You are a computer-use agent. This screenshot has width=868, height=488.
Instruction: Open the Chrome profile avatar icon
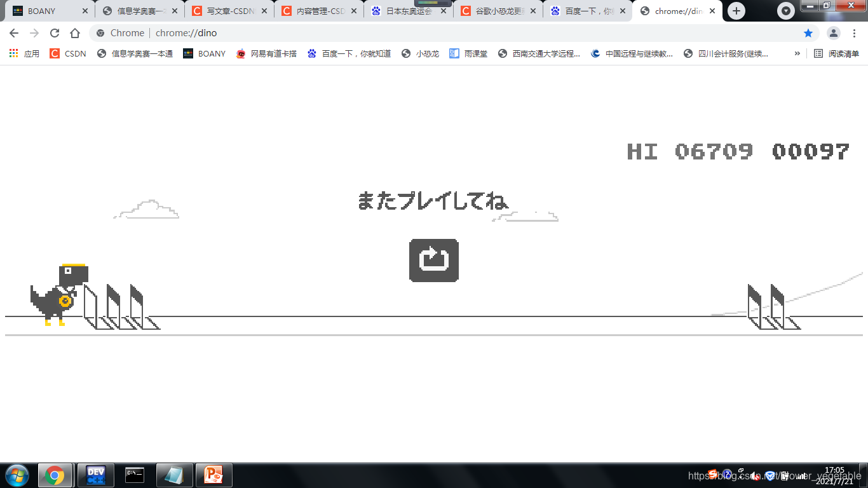[x=834, y=33]
